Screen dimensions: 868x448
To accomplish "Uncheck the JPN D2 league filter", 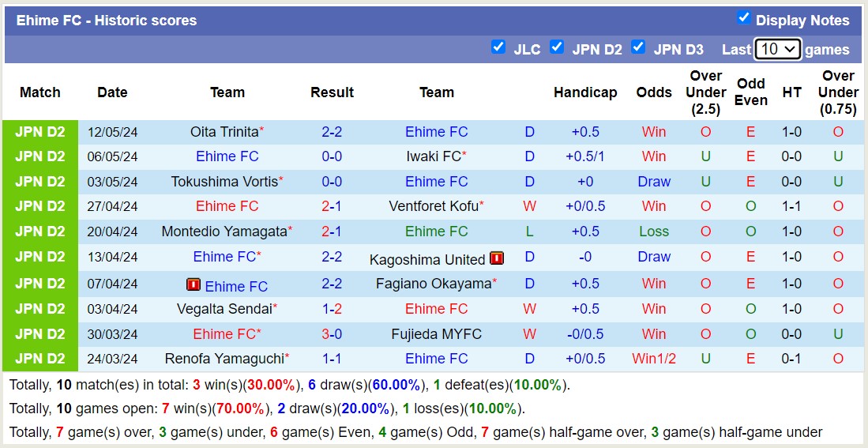I will 558,47.
